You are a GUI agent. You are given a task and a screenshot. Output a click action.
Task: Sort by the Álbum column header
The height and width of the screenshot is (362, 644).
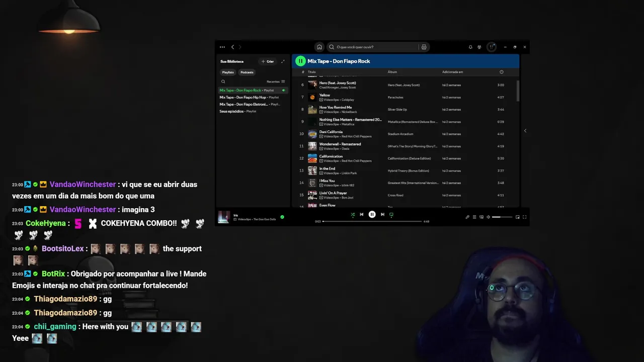[x=392, y=72]
